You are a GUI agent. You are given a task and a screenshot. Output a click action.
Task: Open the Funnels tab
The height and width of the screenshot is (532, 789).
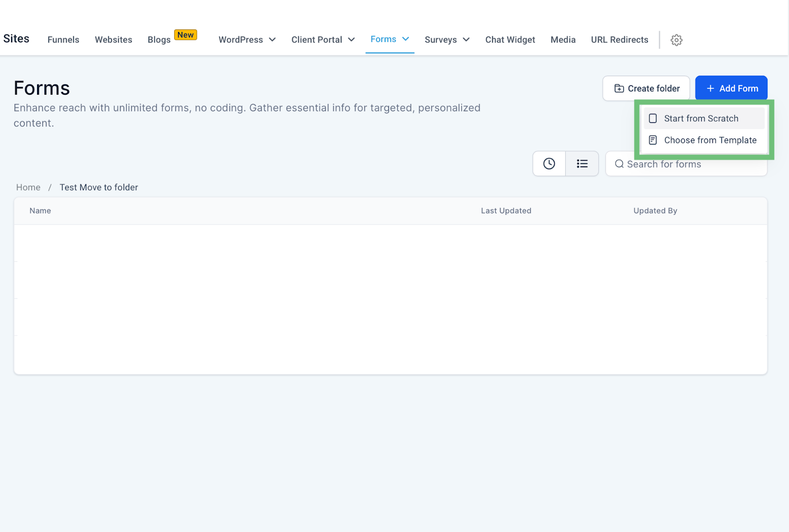coord(63,40)
